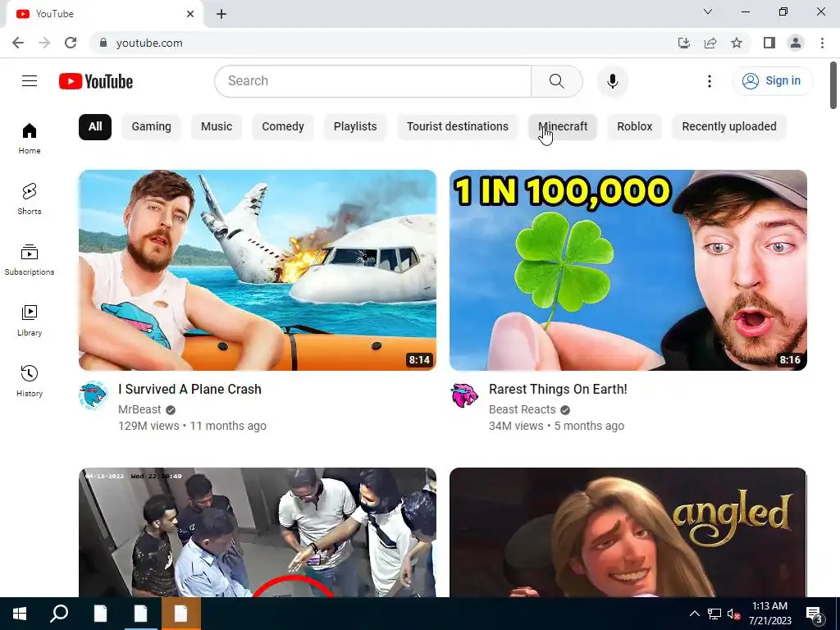Open Rarest Things On Earth! title
Viewport: 840px width, 630px height.
[558, 390]
